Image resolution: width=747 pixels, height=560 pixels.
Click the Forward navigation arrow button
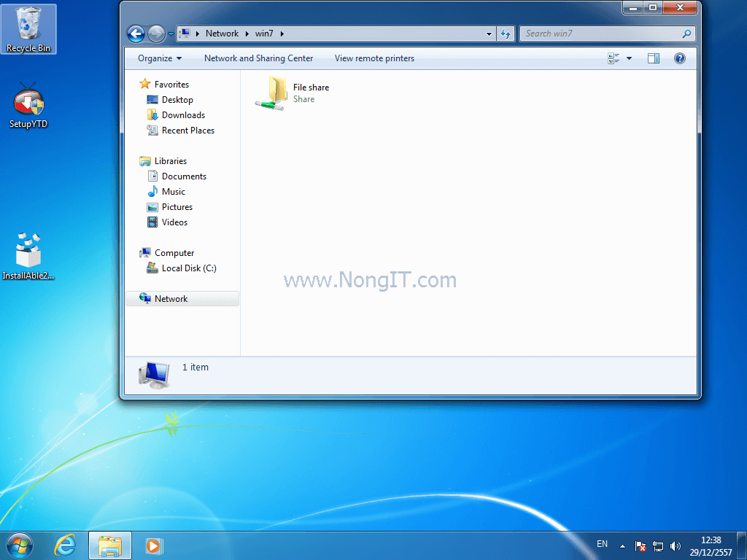coord(156,34)
